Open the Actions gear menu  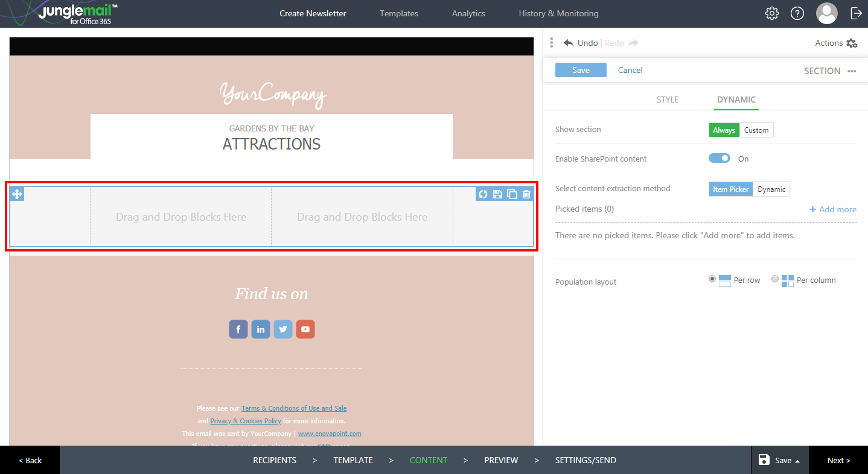pos(852,43)
